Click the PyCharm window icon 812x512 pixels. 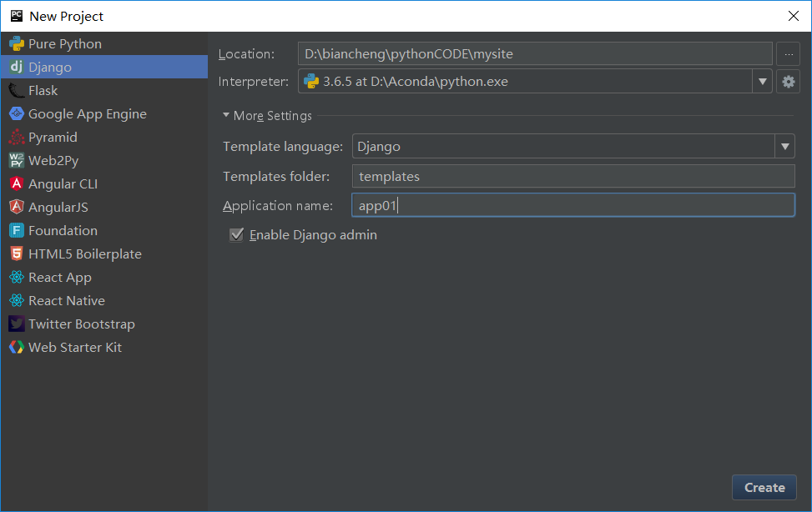17,16
